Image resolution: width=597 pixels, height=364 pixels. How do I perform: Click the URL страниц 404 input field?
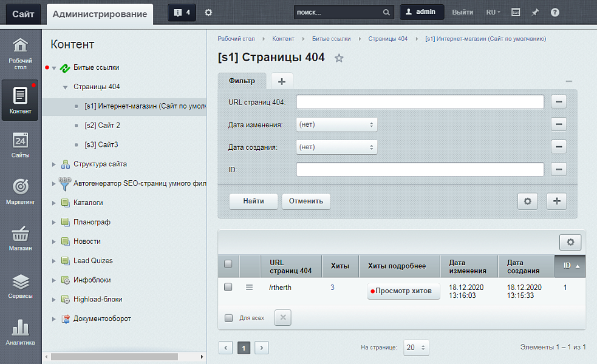click(420, 101)
